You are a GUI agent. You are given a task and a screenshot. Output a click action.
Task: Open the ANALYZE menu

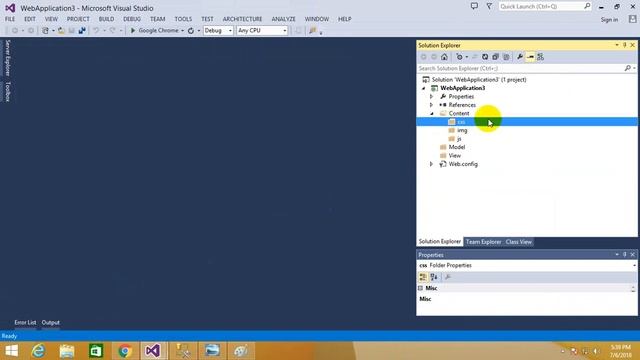(283, 19)
